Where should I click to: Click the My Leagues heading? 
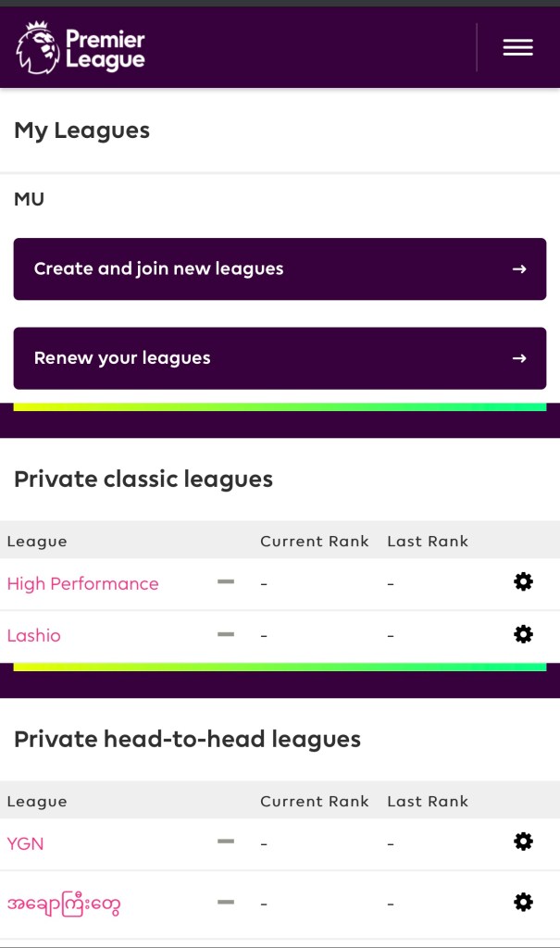pyautogui.click(x=81, y=131)
